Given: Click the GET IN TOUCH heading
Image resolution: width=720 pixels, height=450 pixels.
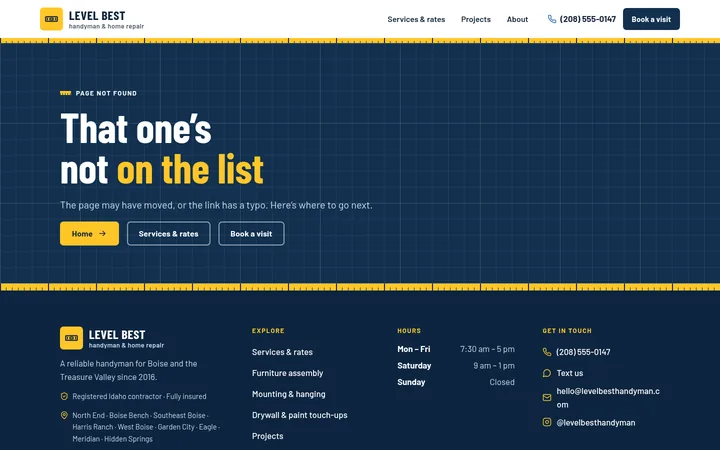Looking at the screenshot, I should point(567,331).
